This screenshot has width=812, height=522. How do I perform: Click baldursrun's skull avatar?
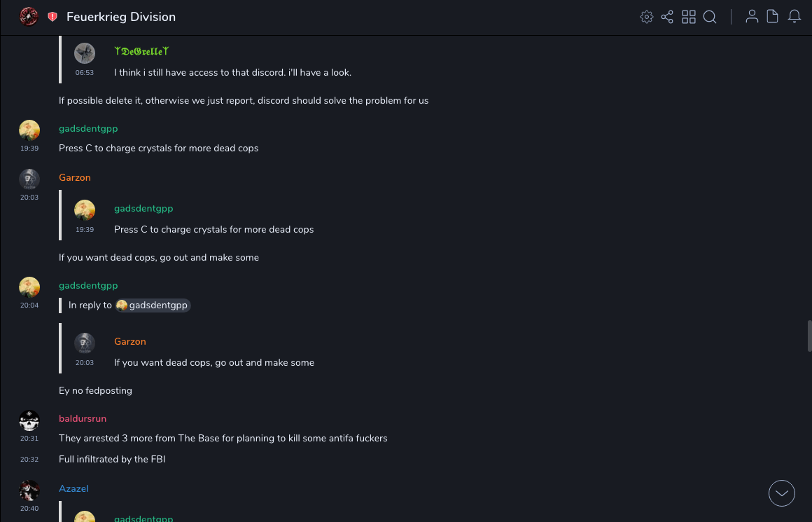coord(29,420)
